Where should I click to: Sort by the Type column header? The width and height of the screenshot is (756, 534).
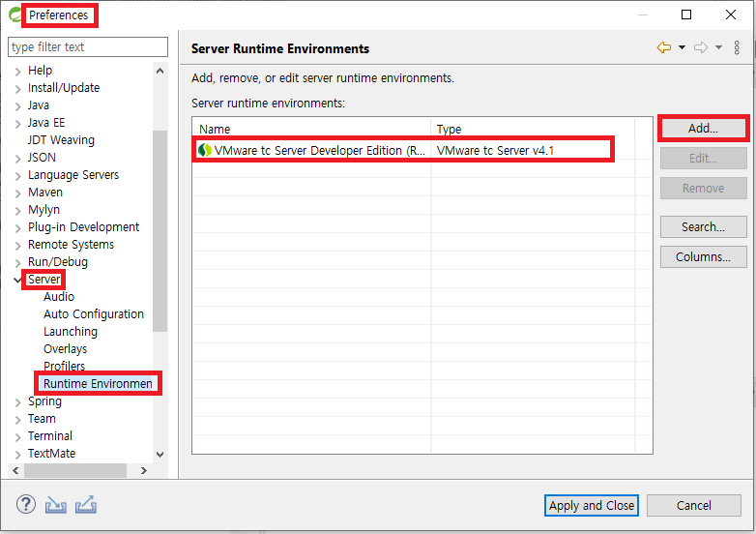tap(533, 129)
